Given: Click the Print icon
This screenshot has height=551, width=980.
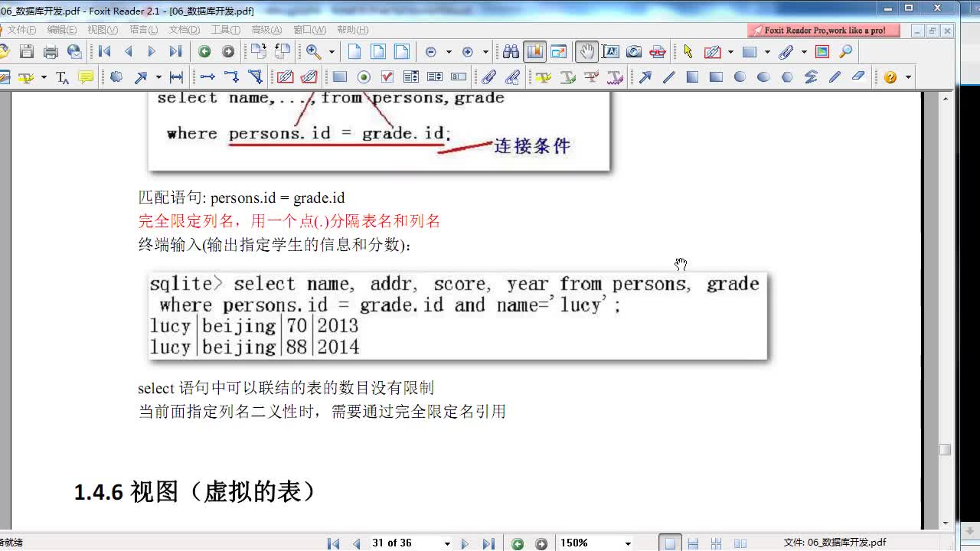Looking at the screenshot, I should click(x=51, y=52).
